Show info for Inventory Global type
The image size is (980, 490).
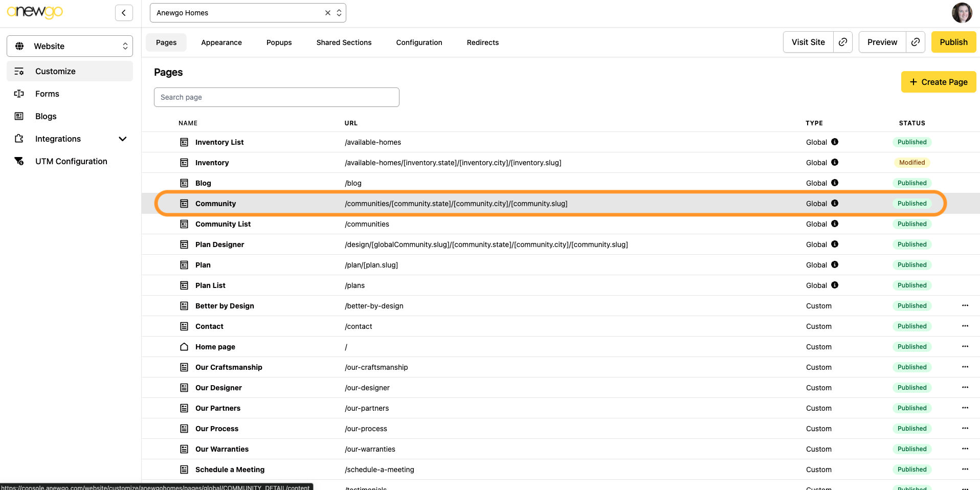(x=835, y=162)
